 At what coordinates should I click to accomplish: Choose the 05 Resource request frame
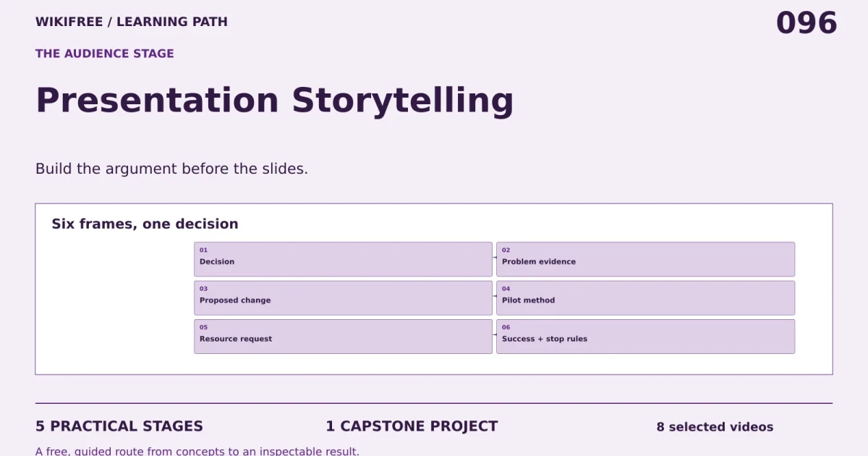click(x=343, y=337)
